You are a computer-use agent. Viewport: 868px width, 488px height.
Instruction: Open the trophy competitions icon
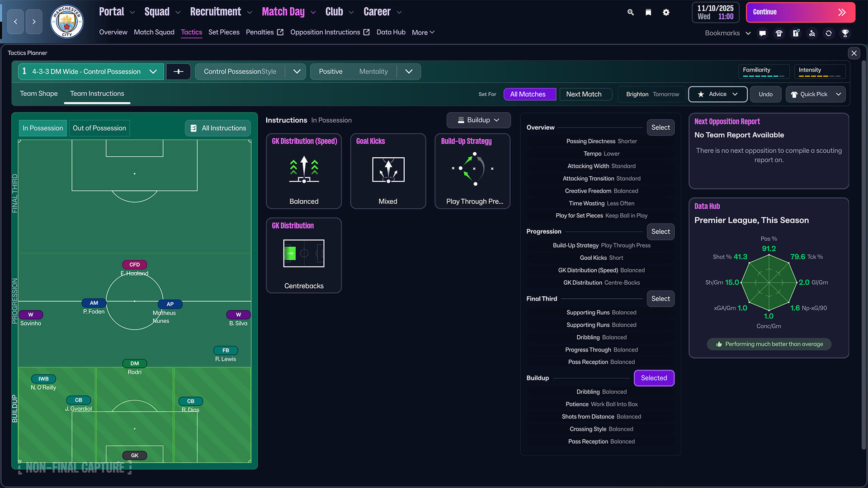(x=845, y=33)
